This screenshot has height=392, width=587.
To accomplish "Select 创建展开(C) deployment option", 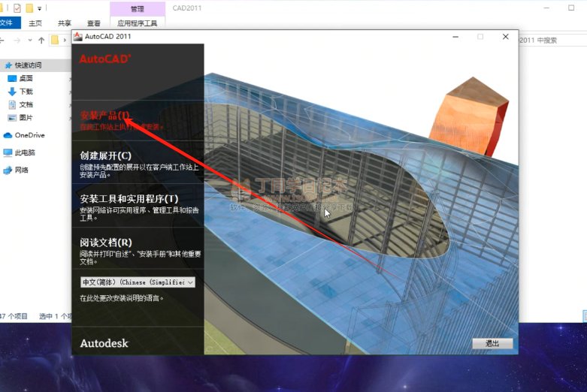I will (x=110, y=155).
